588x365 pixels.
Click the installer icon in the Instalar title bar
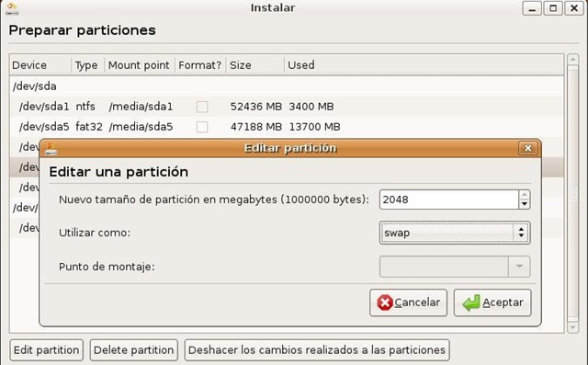coord(12,8)
